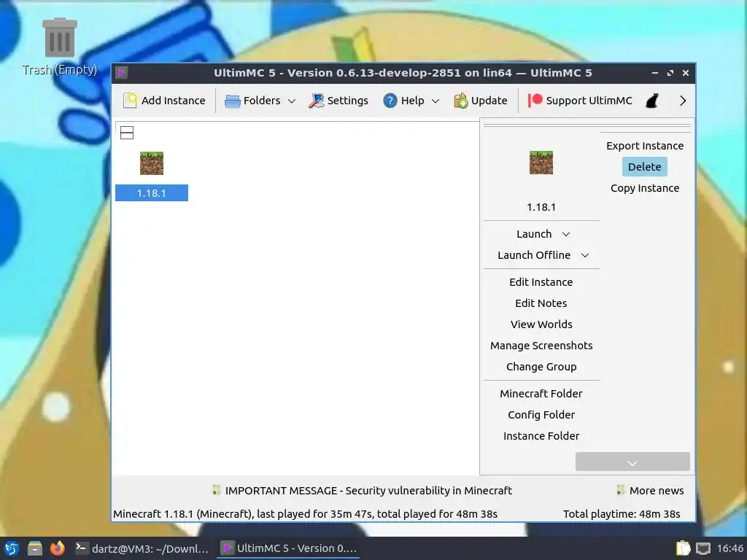Screen dimensions: 747x560
Task: Click the 1.18.1 name in side panel
Action: pyautogui.click(x=541, y=207)
